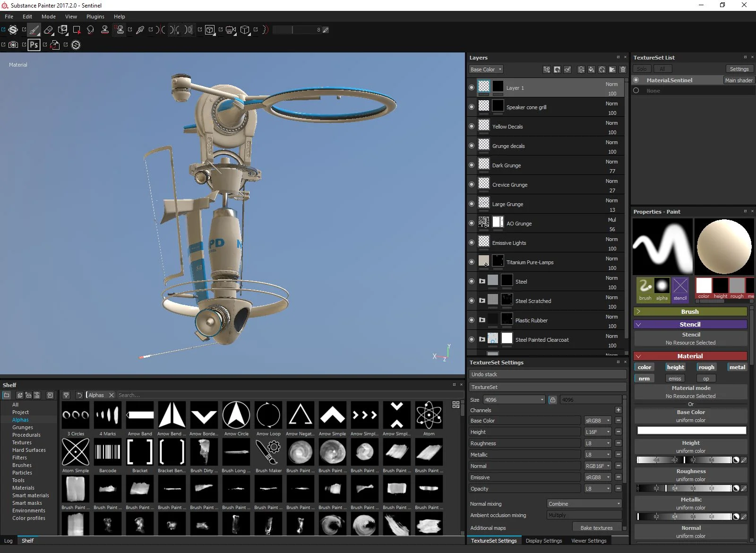Export to Photoshop using Ps icon
Screen dimensions: 756x553
[34, 45]
